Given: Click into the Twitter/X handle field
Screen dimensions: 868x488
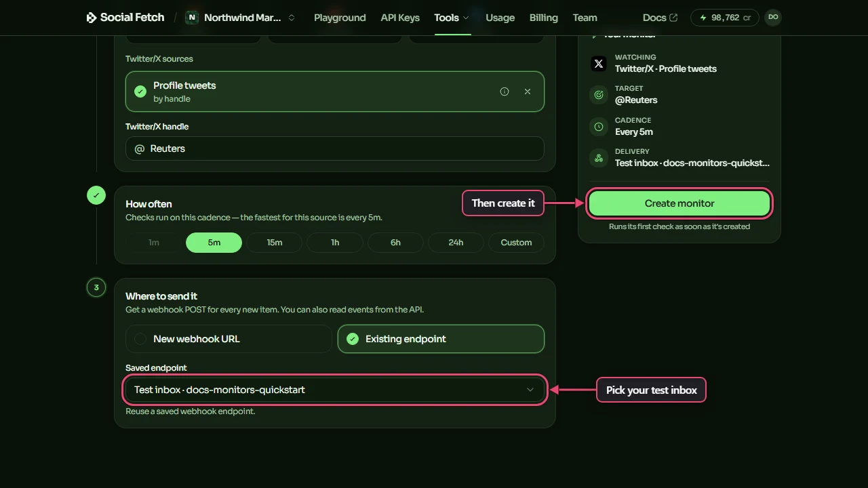Looking at the screenshot, I should (335, 148).
